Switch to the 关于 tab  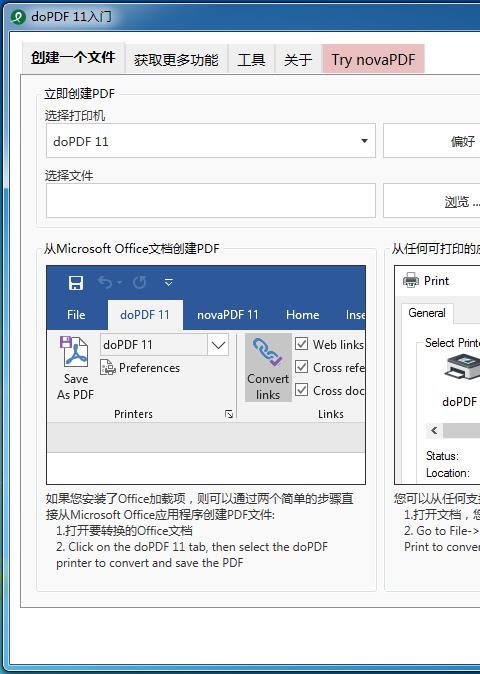point(298,59)
